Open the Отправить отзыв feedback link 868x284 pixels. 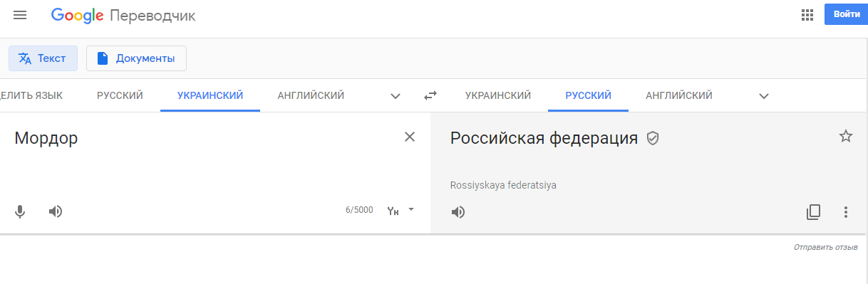tap(825, 247)
